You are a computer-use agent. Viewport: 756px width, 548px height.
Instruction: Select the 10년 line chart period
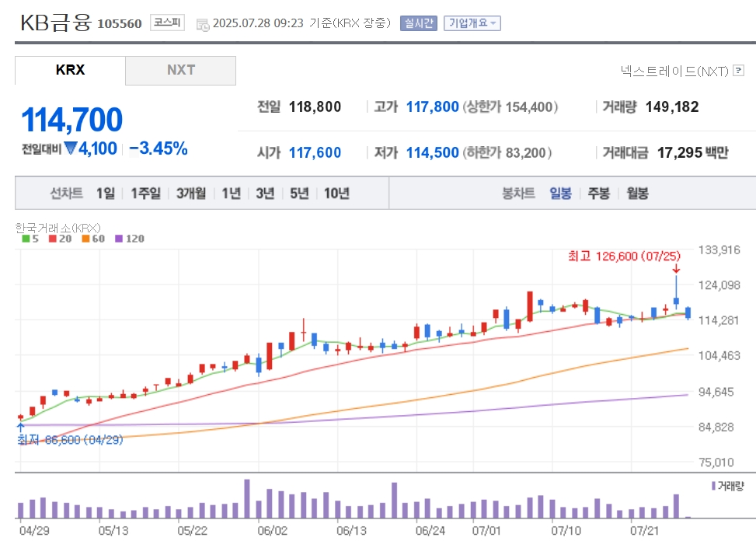pos(336,194)
